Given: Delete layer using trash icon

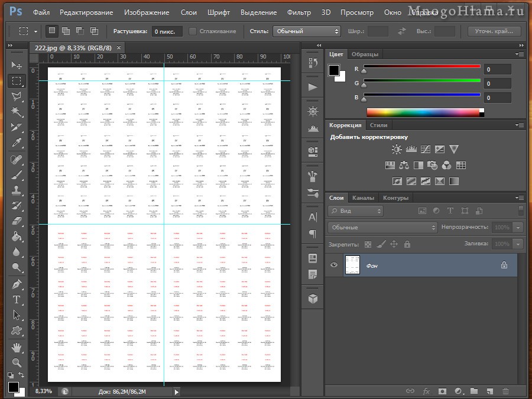Looking at the screenshot, I should 505,391.
